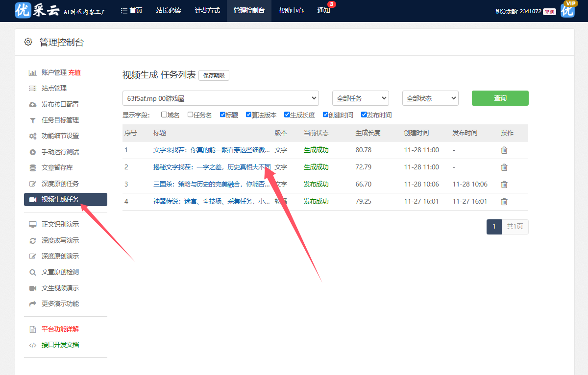
Task: Open 账户管理 from the sidebar
Action: tap(53, 72)
